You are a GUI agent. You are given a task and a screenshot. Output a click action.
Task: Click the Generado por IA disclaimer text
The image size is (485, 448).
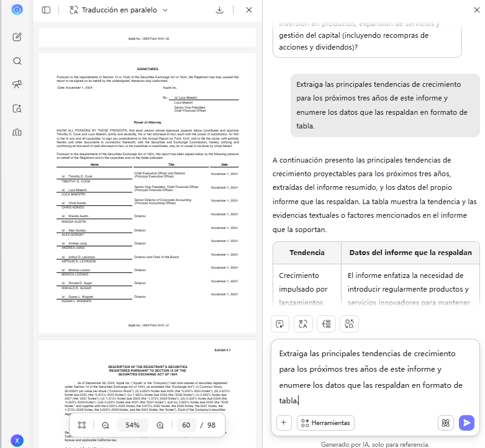(x=375, y=444)
